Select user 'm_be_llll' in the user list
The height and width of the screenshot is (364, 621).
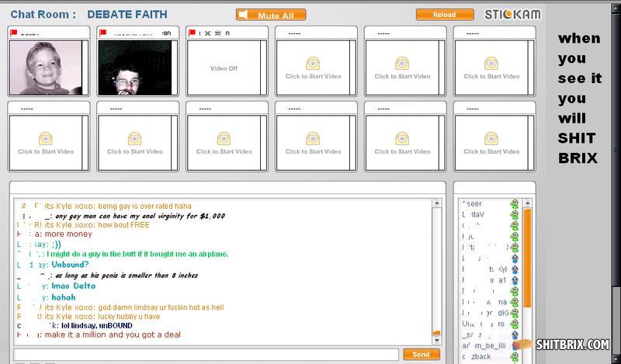(484, 346)
